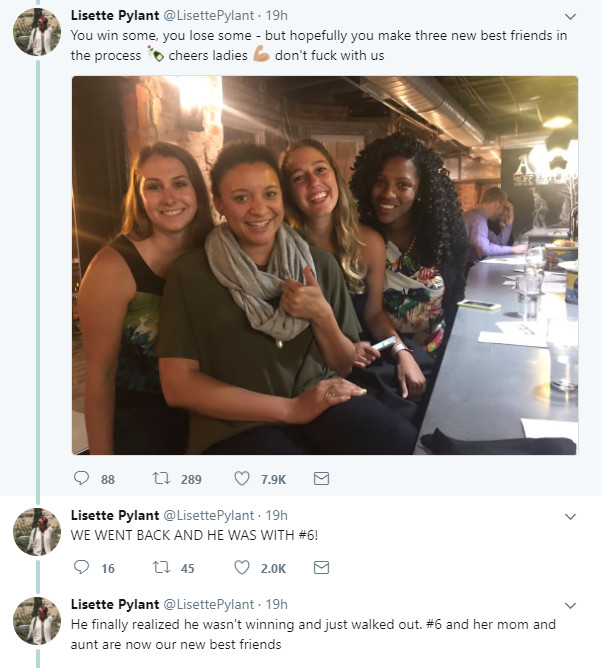Like the tweet with 2.0K likes
This screenshot has height=668, width=602.
[241, 568]
